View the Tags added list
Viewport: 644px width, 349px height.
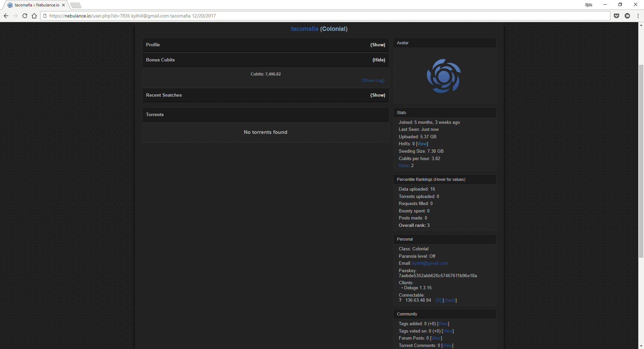[x=443, y=324]
